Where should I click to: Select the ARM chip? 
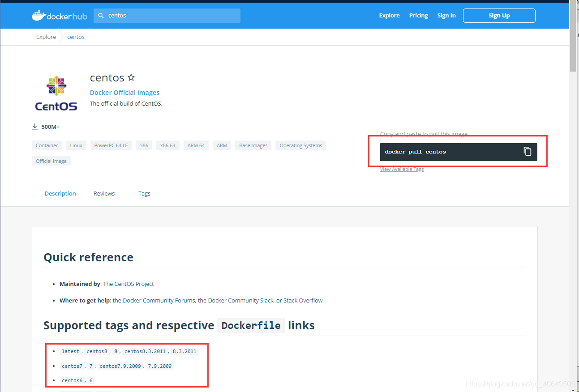point(222,145)
